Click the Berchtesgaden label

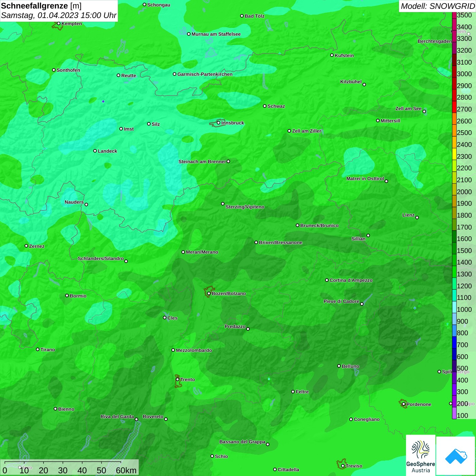tap(435, 41)
